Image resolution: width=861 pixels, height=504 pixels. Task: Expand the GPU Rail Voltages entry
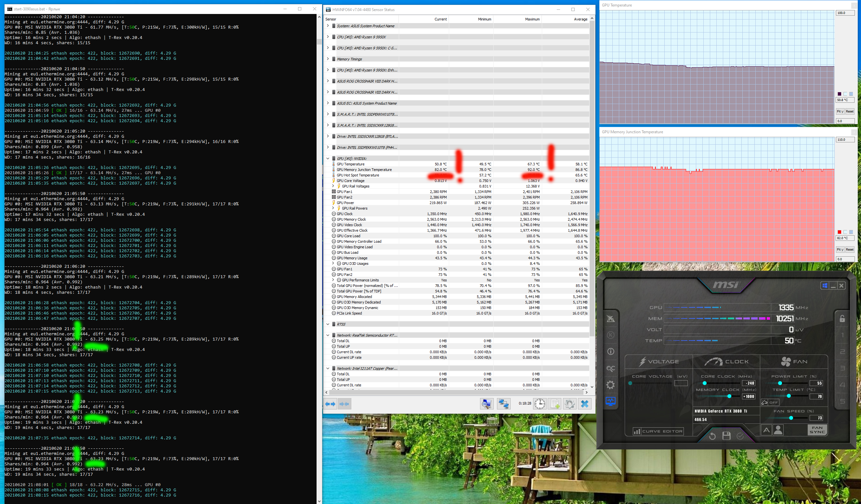[x=333, y=186]
